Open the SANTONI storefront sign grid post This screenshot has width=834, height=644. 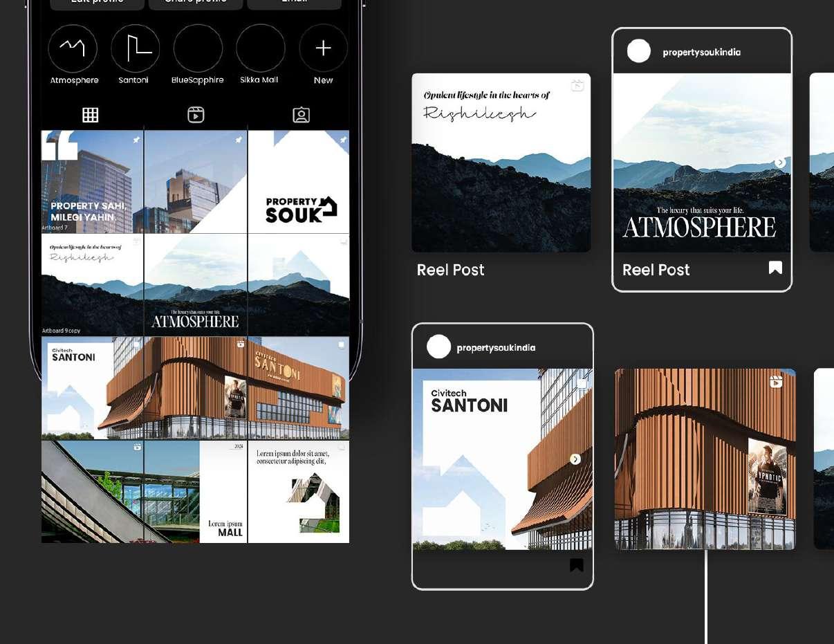[299, 388]
